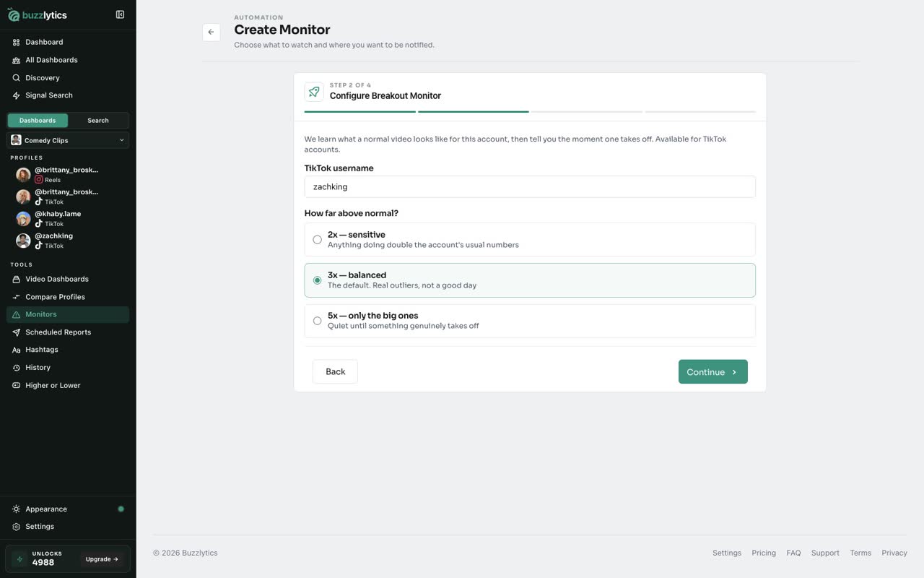
Task: Edit the TikTok username field
Action: (530, 186)
